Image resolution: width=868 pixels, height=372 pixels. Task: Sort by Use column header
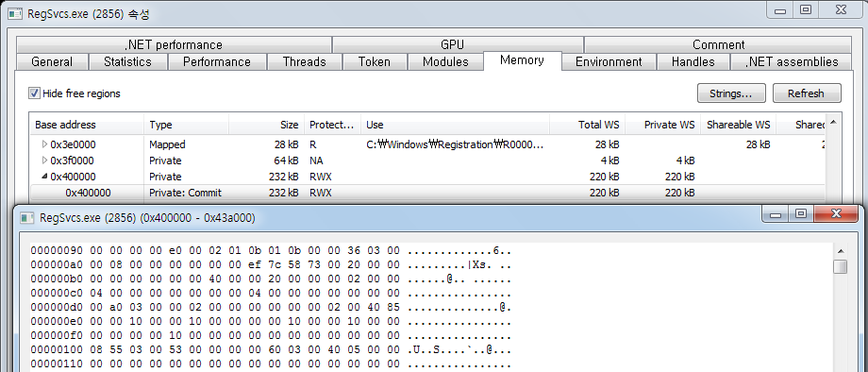point(455,125)
